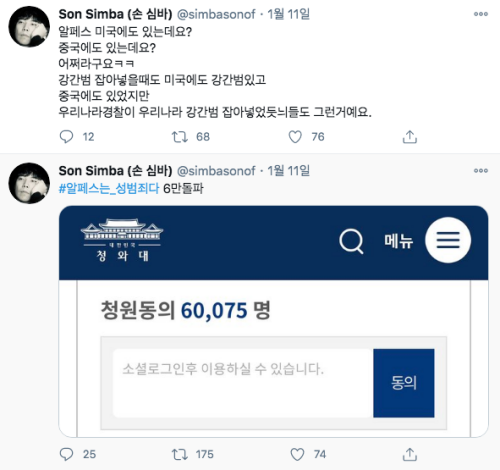Image resolution: width=500 pixels, height=470 pixels.
Task: Open more options on the first tweet
Action: pyautogui.click(x=481, y=14)
